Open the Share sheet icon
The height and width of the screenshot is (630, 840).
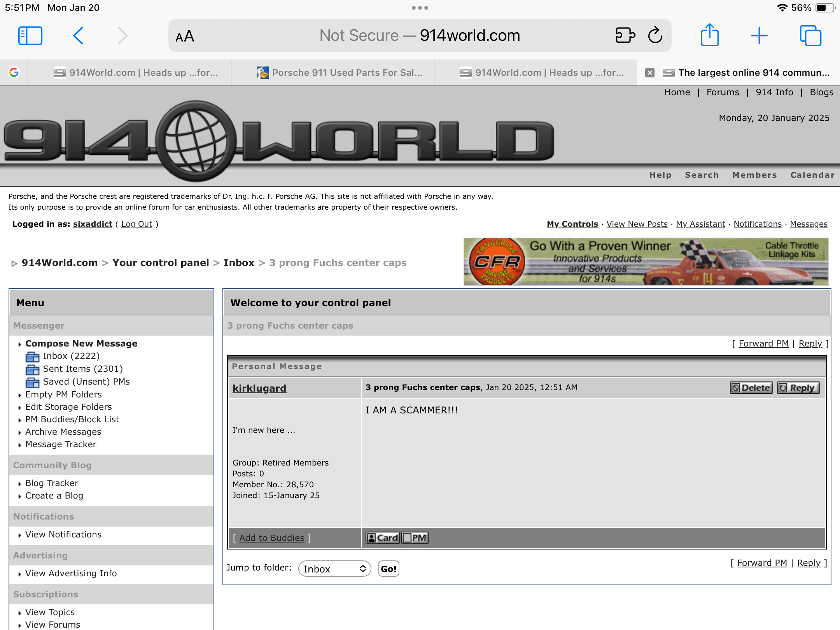point(709,35)
